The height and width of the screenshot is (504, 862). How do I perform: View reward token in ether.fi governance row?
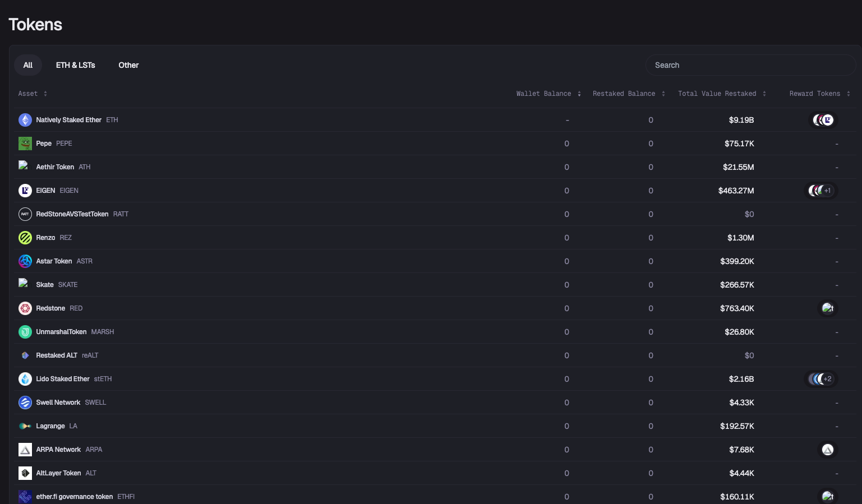[x=828, y=497]
